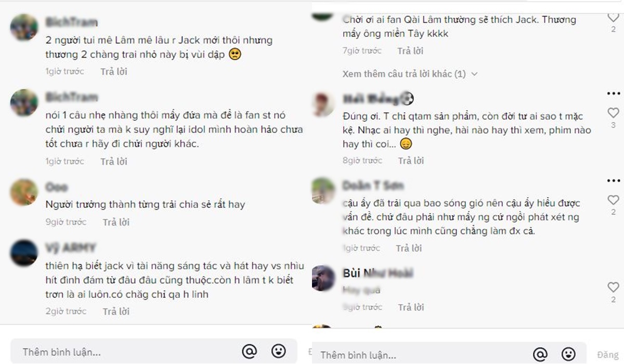Viewport: 624px width, 364px height.
Task: Expand 'Xem thêm câu trả lời khác (1)'
Action: click(x=410, y=74)
